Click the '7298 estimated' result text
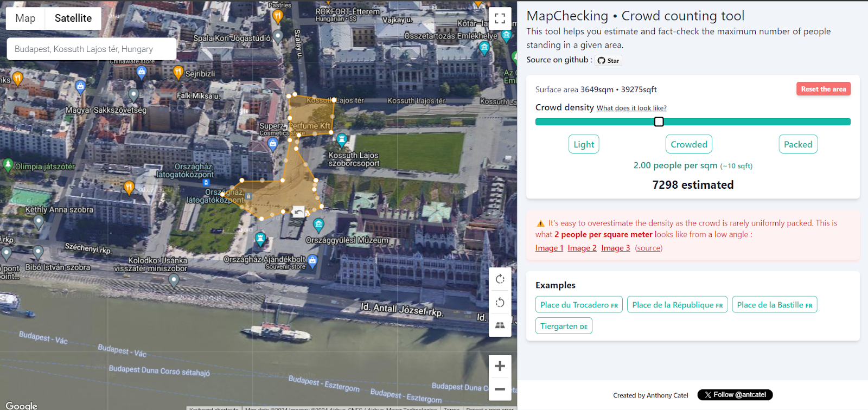Image resolution: width=868 pixels, height=410 pixels. tap(693, 185)
